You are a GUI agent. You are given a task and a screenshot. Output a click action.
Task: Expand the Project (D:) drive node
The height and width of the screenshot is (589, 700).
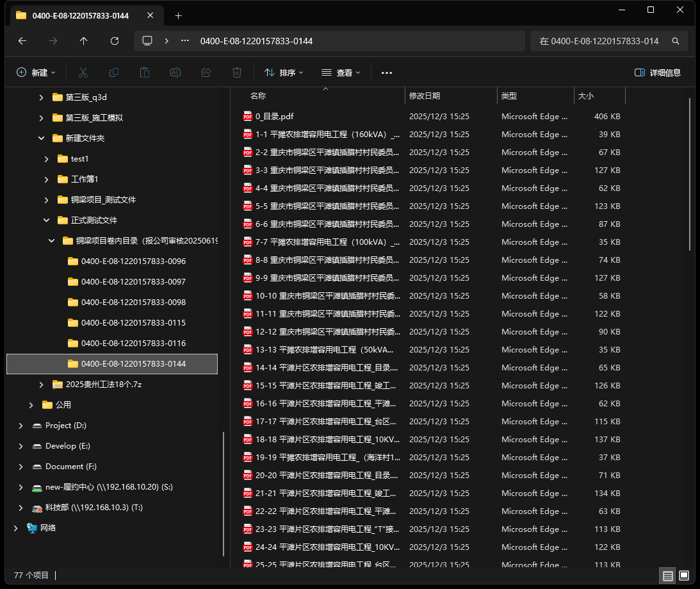(x=20, y=426)
